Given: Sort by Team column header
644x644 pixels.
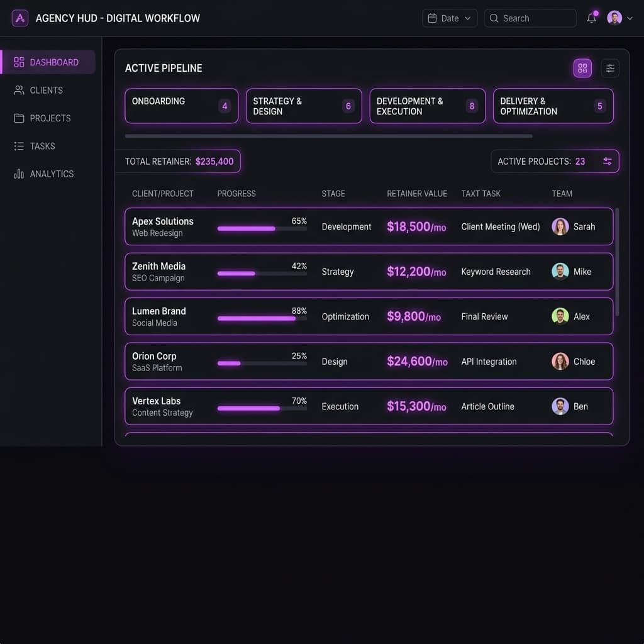Looking at the screenshot, I should [x=562, y=194].
